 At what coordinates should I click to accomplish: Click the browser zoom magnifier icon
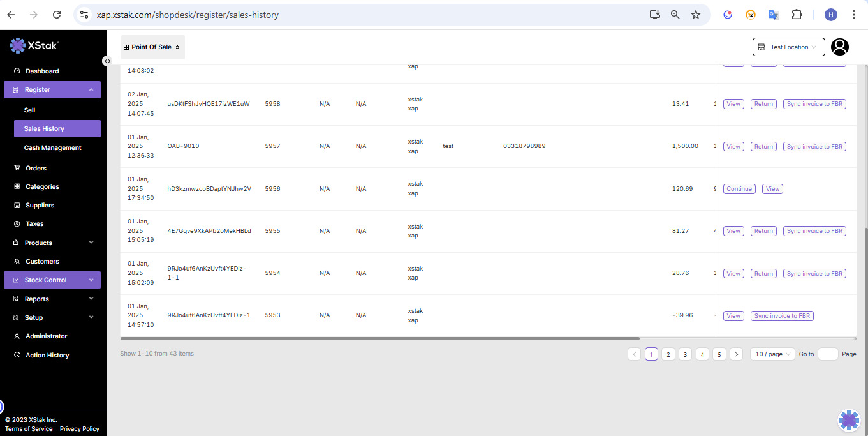(675, 15)
